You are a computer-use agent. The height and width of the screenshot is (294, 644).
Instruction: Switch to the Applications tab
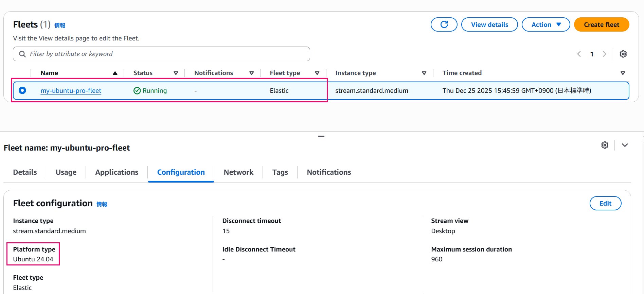click(117, 172)
